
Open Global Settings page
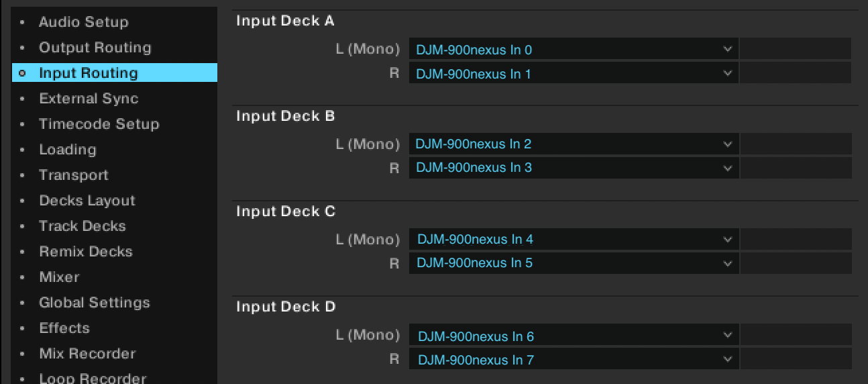tap(95, 303)
